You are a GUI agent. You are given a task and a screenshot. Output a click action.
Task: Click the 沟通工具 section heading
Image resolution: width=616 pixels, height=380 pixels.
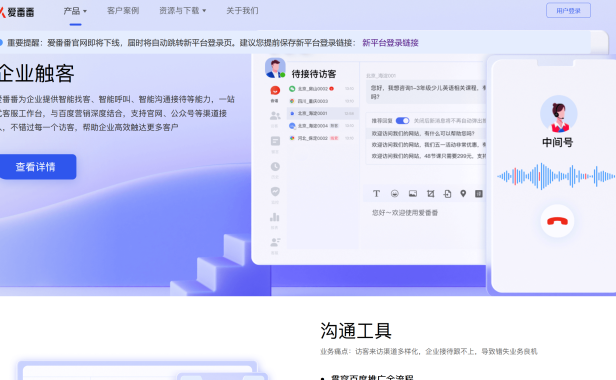[x=356, y=331]
